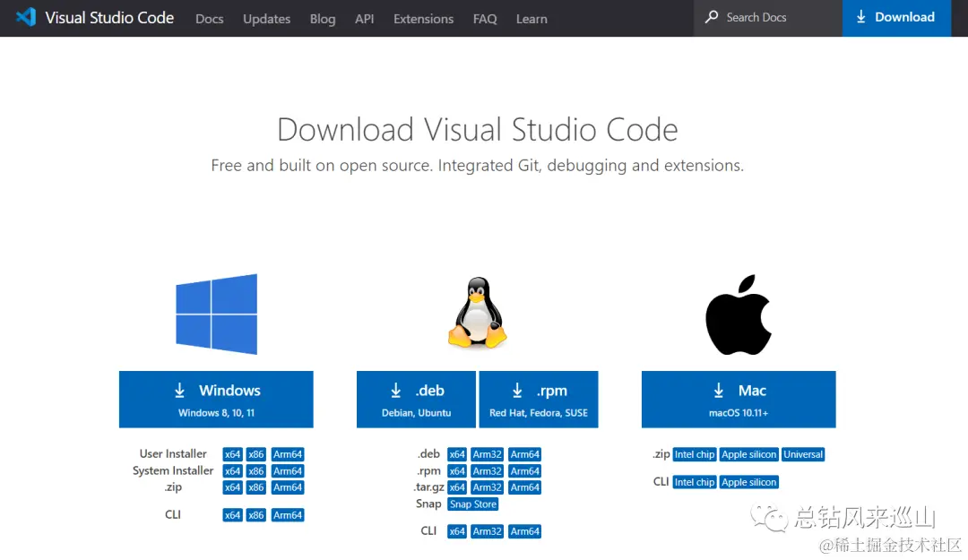Click the 'Download Visual Studio Code' heading
The height and width of the screenshot is (560, 968).
(x=477, y=130)
